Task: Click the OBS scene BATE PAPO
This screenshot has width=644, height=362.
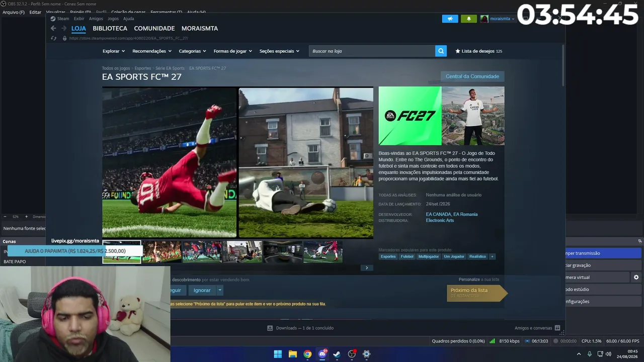Action: pos(15,261)
